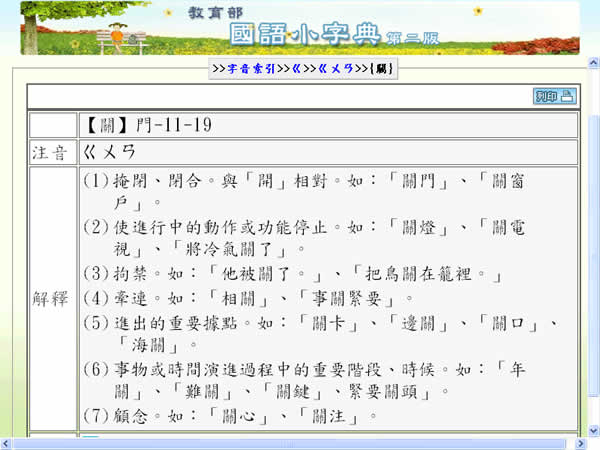The height and width of the screenshot is (450, 600).
Task: Click the girl on bench illustration
Action: click(117, 36)
